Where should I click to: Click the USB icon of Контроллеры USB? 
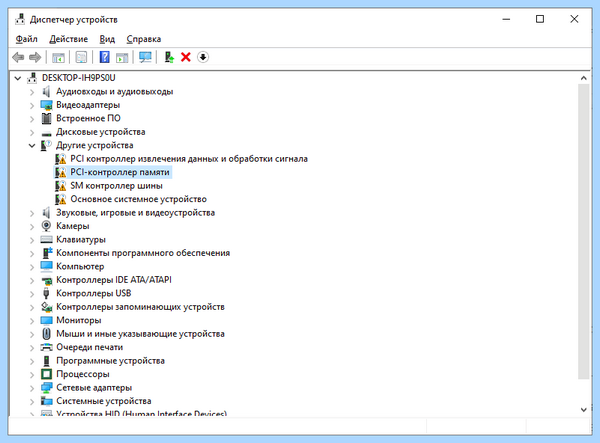click(46, 293)
